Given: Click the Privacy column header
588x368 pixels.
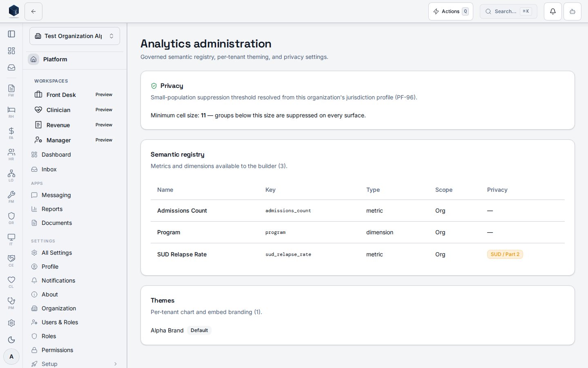Looking at the screenshot, I should 497,190.
